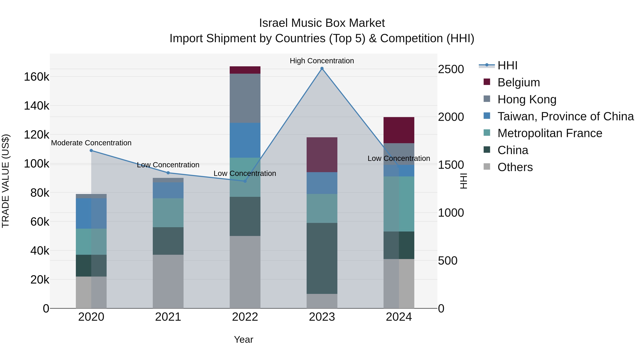Viewport: 644px width, 362px height.
Task: Click the 2024 Metropolitan France bar segment
Action: point(399,204)
